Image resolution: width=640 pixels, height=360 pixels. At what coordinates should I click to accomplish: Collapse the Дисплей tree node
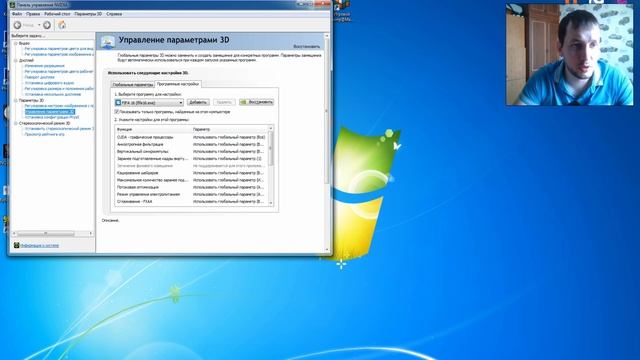tap(16, 60)
